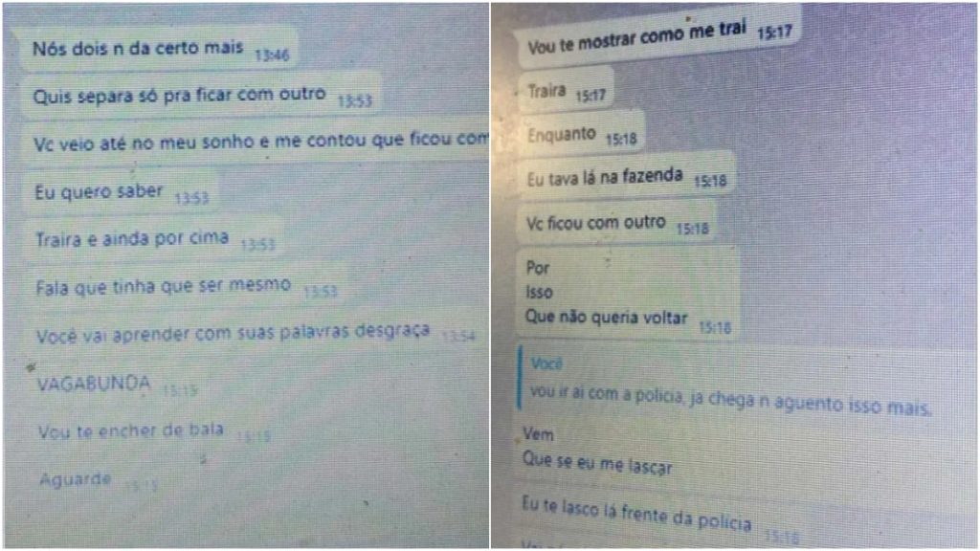Click the message 'Você vai aprender com suas palavras'
Viewport: 980px width, 551px height.
pyautogui.click(x=255, y=334)
